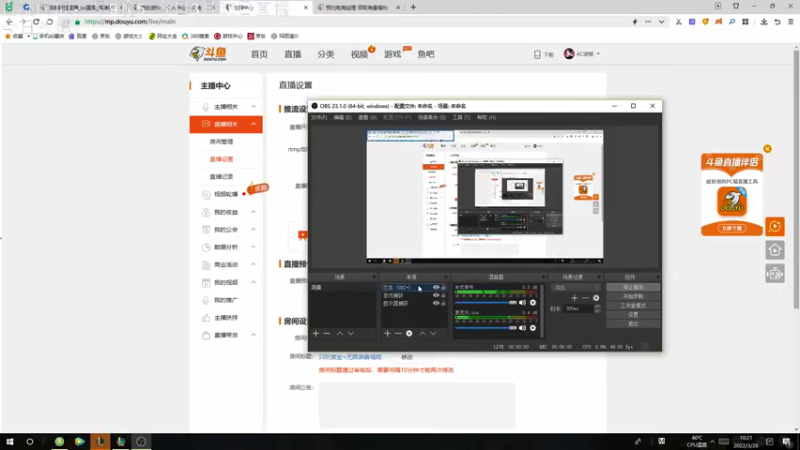Image resolution: width=800 pixels, height=450 pixels.
Task: Open the scene transition type dropdown in OBS
Action: click(576, 288)
